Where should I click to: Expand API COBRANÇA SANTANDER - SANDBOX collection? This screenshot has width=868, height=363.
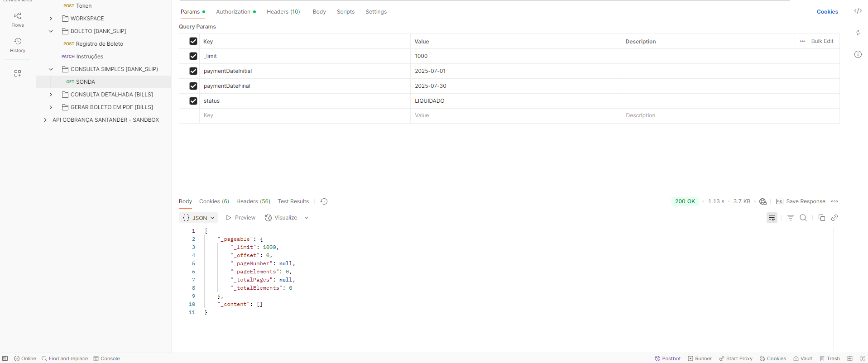click(x=45, y=120)
